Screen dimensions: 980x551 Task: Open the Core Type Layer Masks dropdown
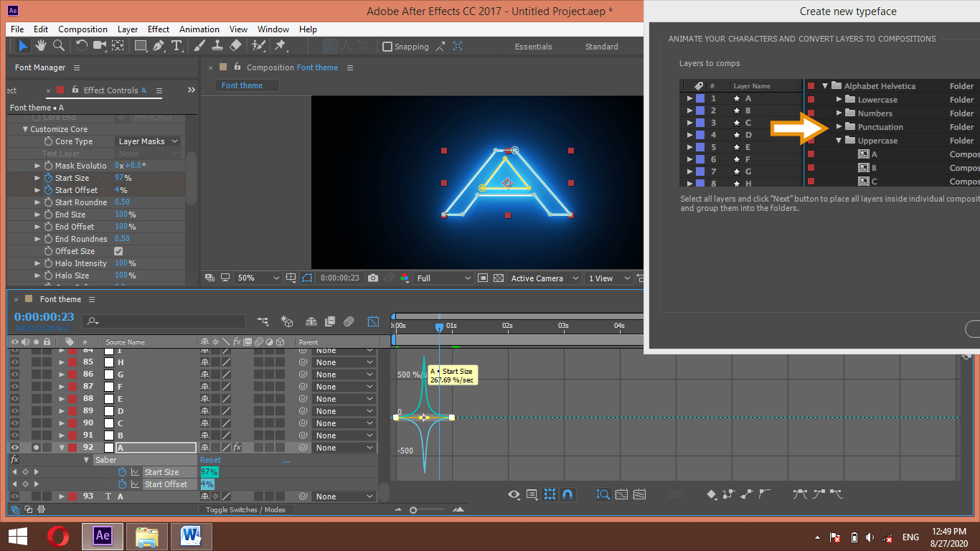click(x=147, y=141)
